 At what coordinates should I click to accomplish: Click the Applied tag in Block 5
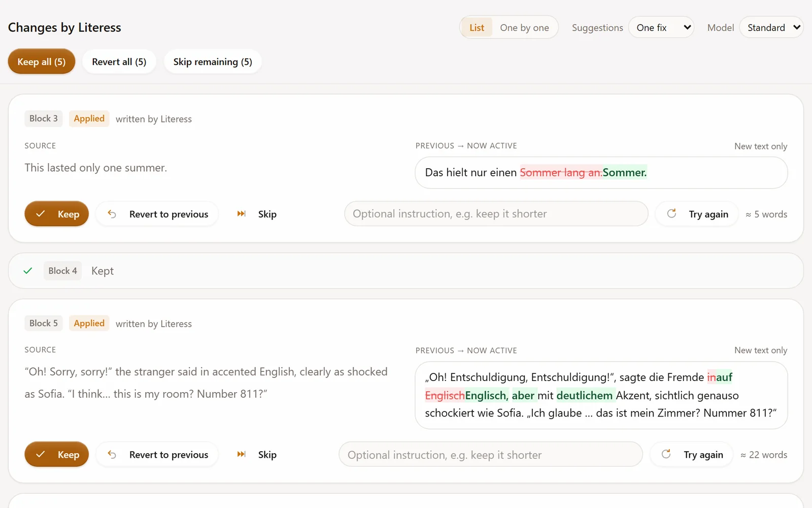pyautogui.click(x=89, y=323)
